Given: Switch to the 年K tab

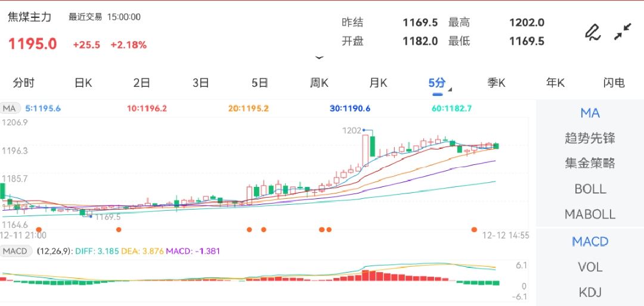Looking at the screenshot, I should 555,83.
